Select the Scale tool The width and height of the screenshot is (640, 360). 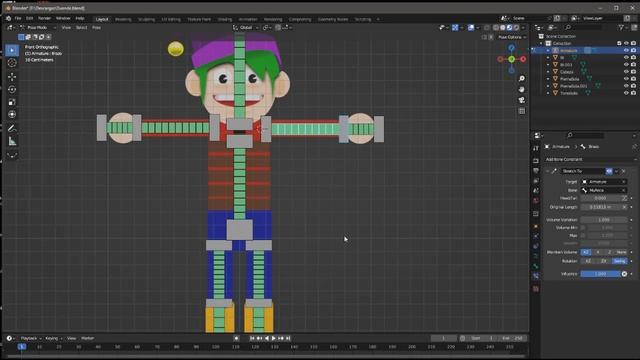(12, 102)
